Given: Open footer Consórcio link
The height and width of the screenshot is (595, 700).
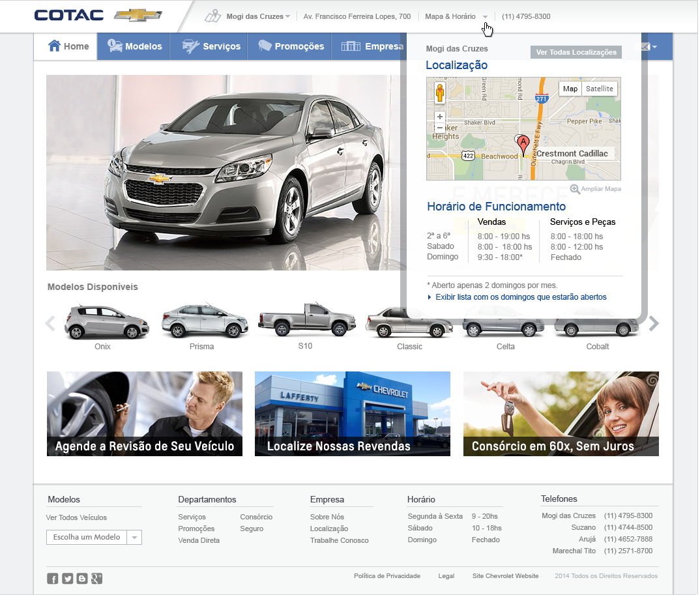Looking at the screenshot, I should [x=256, y=517].
